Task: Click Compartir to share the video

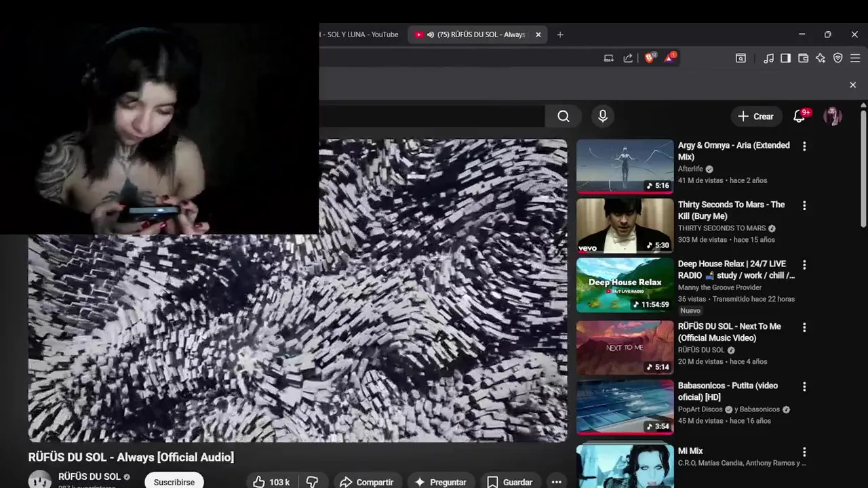Action: pos(366,482)
